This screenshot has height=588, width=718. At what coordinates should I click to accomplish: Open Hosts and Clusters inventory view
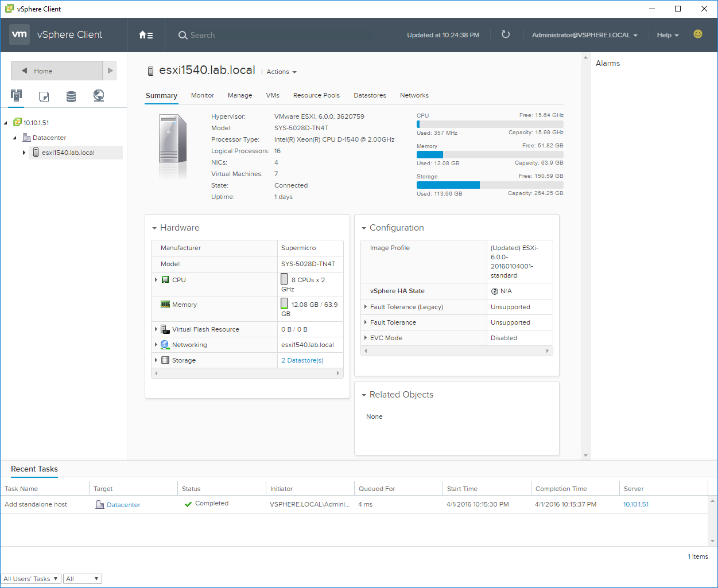click(16, 96)
